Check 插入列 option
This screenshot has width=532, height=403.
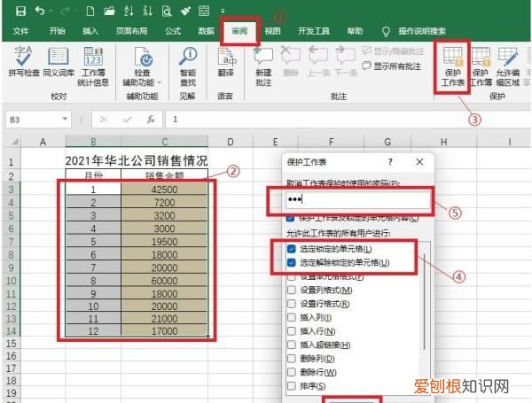click(x=291, y=317)
